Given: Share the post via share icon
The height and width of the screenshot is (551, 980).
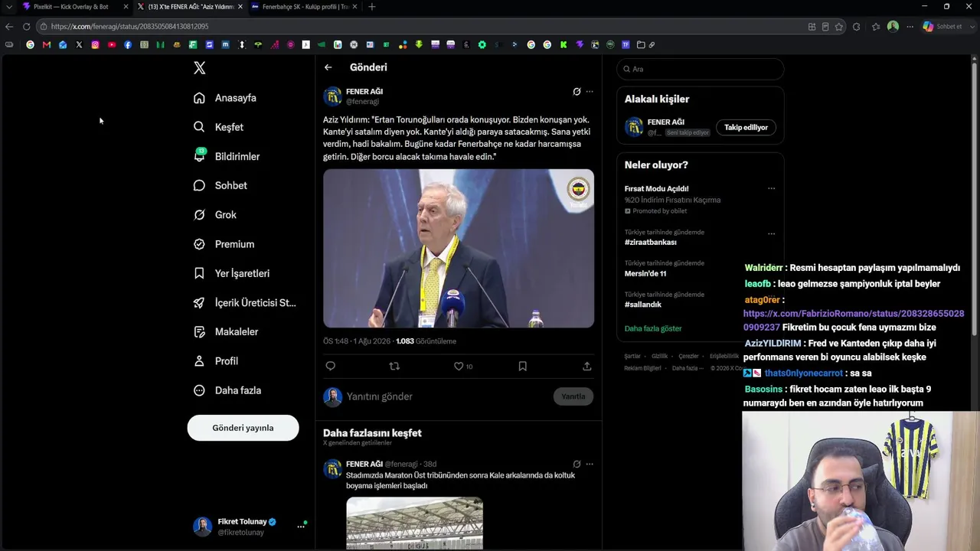Looking at the screenshot, I should pyautogui.click(x=587, y=367).
